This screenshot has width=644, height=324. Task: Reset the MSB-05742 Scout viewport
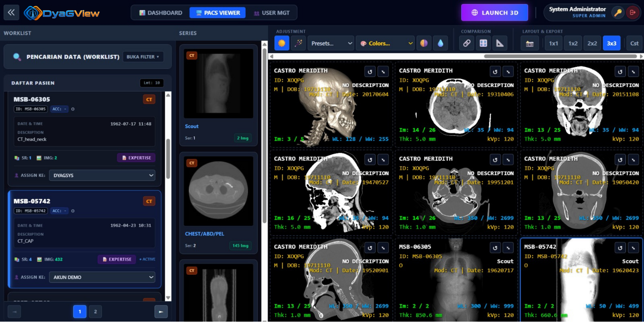coord(620,248)
